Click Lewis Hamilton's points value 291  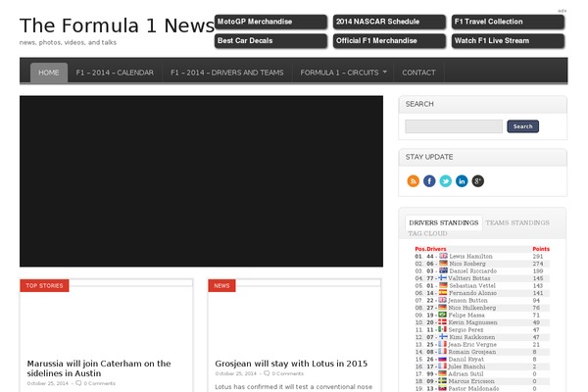click(x=538, y=256)
